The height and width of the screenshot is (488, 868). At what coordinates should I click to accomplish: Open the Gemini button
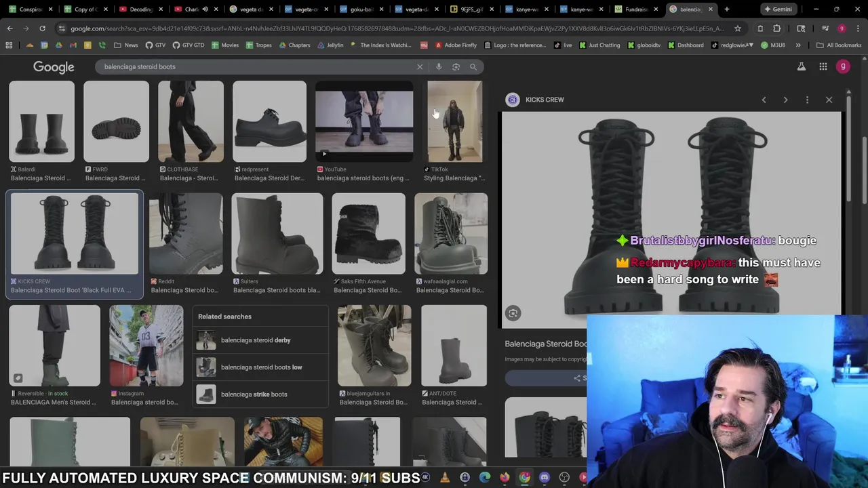(x=778, y=9)
